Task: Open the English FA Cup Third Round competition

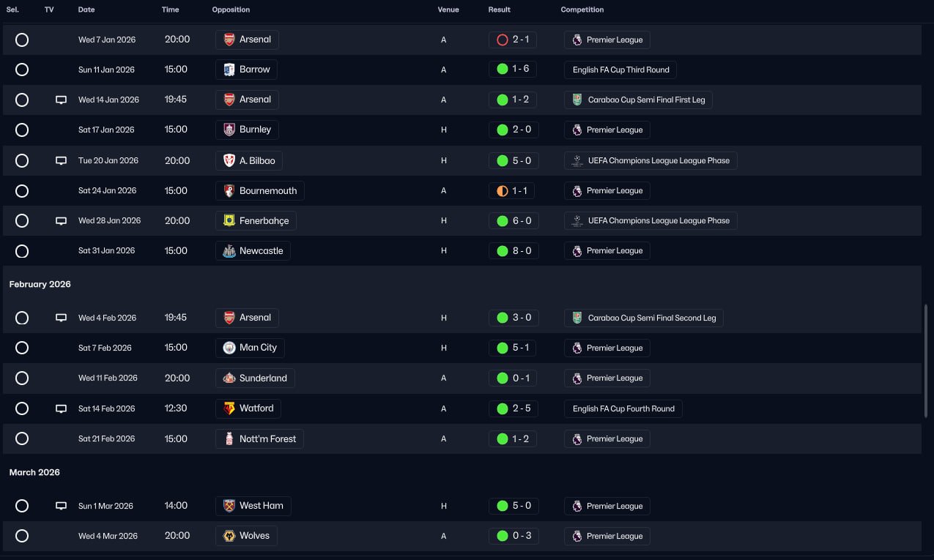Action: tap(620, 70)
